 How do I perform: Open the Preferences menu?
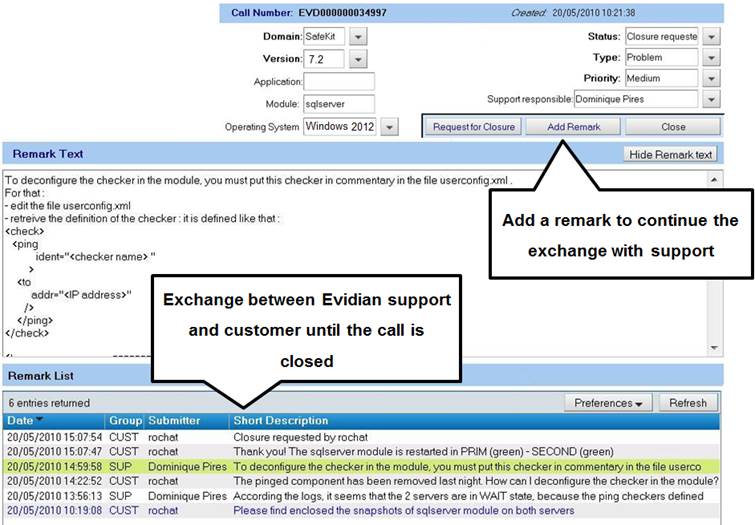tap(608, 403)
